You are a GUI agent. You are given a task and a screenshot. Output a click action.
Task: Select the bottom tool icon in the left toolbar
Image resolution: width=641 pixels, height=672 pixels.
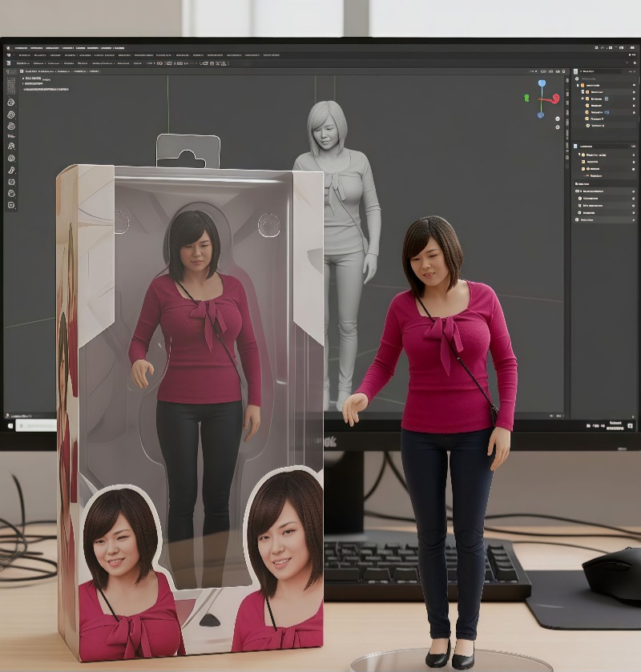click(x=11, y=205)
